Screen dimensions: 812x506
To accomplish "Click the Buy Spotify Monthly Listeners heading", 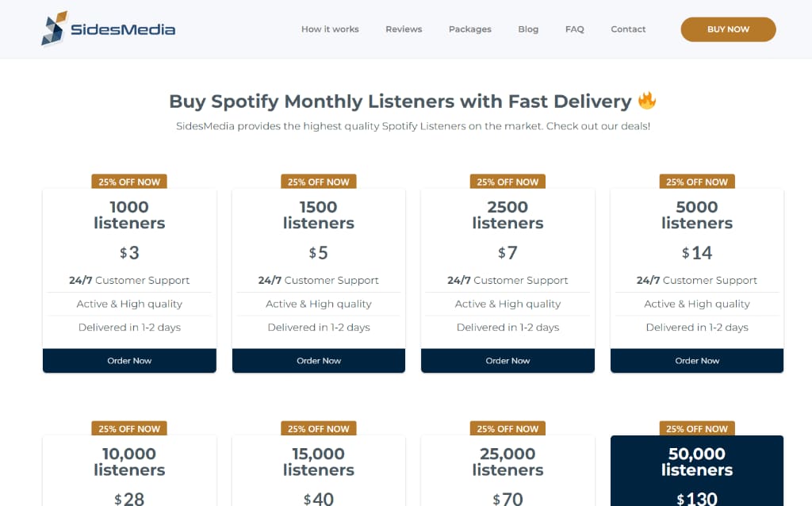I will (x=400, y=102).
